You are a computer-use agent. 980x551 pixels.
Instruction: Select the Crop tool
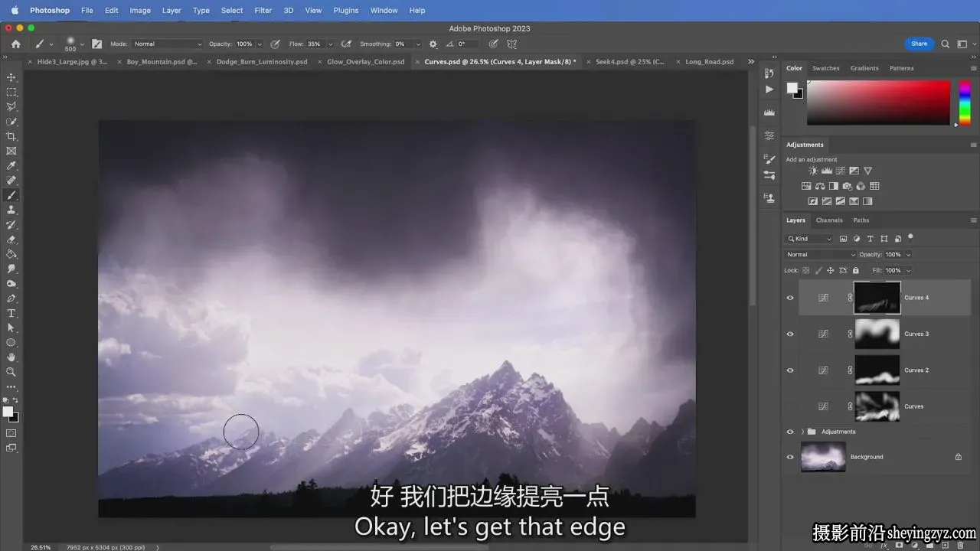click(11, 136)
